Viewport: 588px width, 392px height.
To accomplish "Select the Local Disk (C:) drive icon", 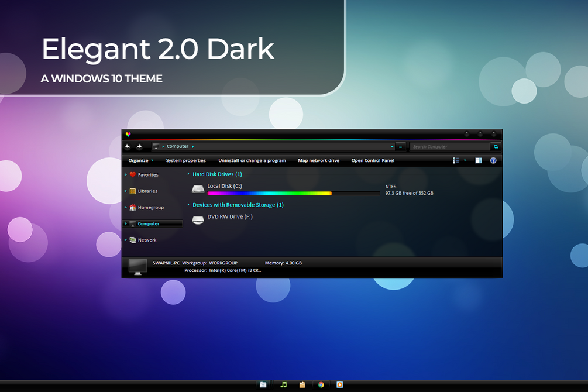I will click(198, 189).
